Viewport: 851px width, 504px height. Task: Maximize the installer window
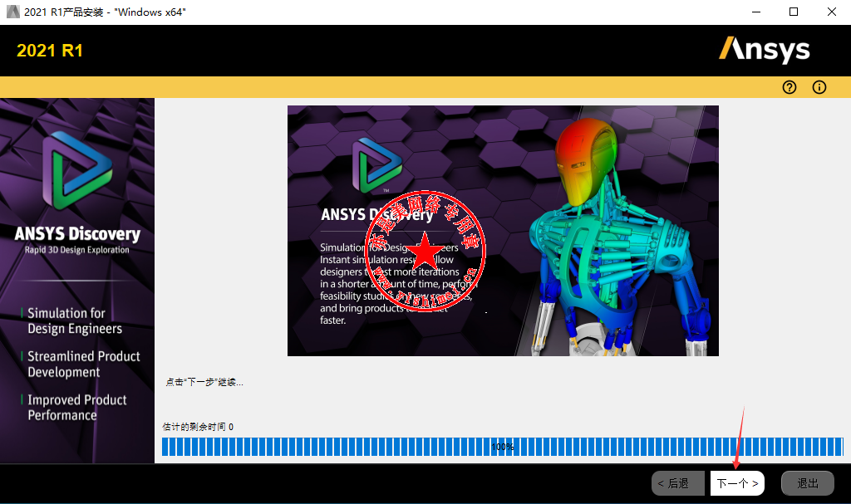[794, 12]
